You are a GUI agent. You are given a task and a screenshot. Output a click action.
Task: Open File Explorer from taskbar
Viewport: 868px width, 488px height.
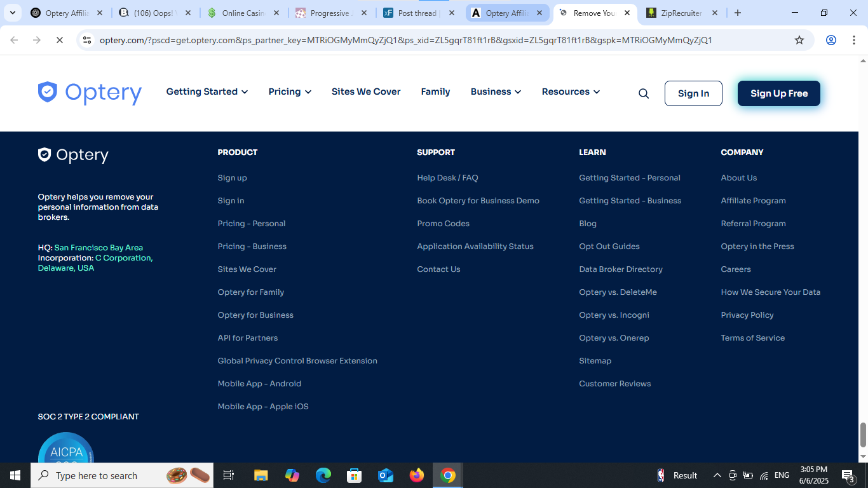tap(261, 475)
